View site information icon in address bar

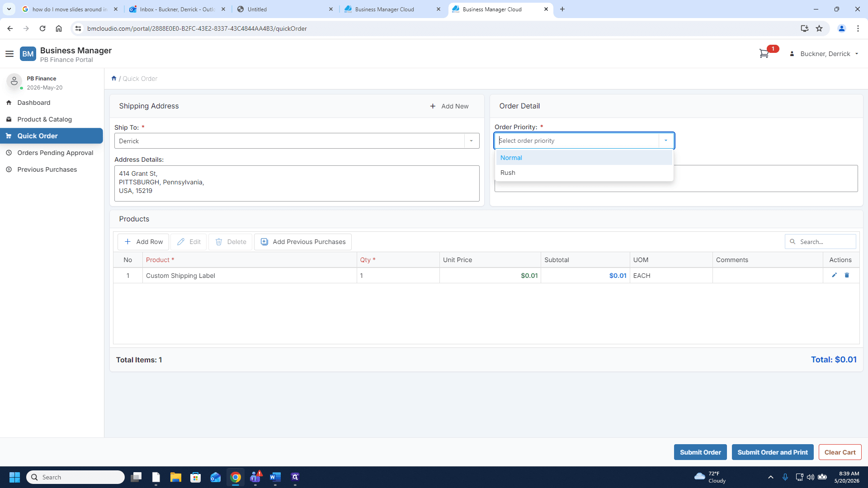(78, 28)
